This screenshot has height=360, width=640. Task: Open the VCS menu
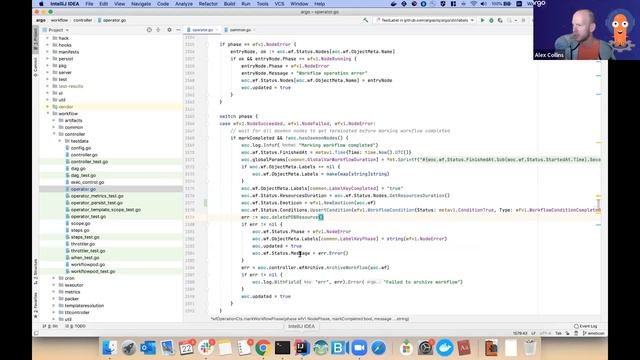click(x=279, y=4)
